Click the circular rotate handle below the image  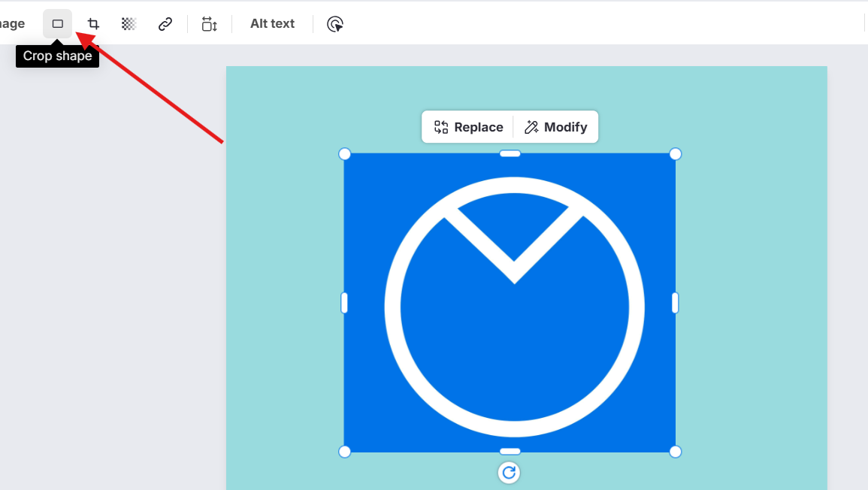509,472
